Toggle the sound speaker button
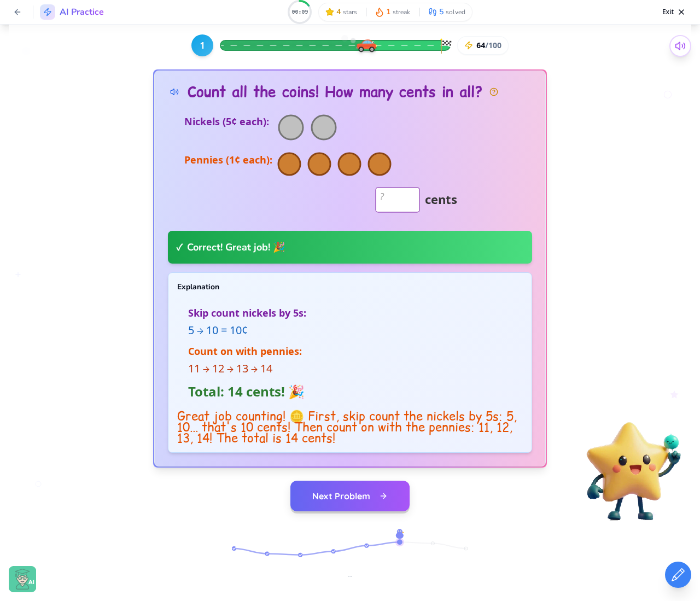Viewport: 700px width, 601px height. pyautogui.click(x=680, y=46)
